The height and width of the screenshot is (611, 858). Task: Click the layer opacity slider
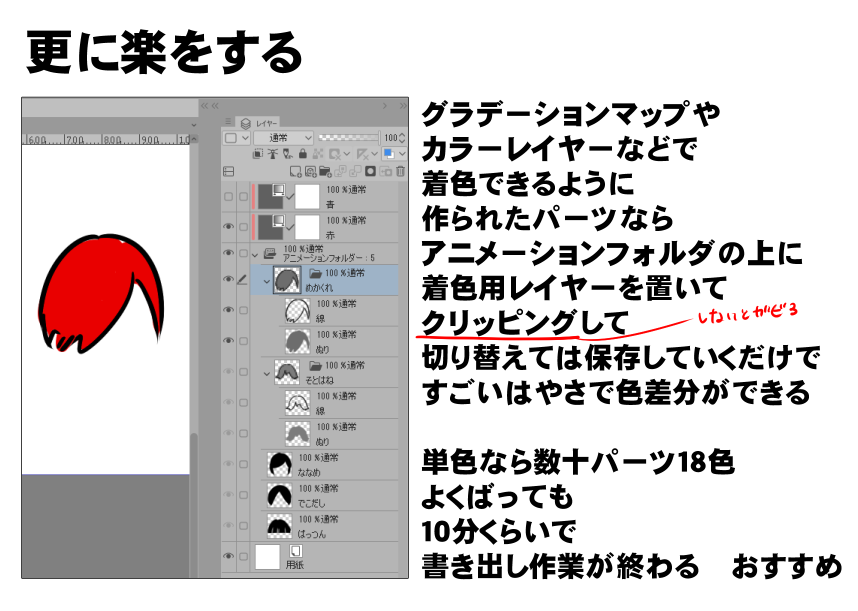point(349,137)
